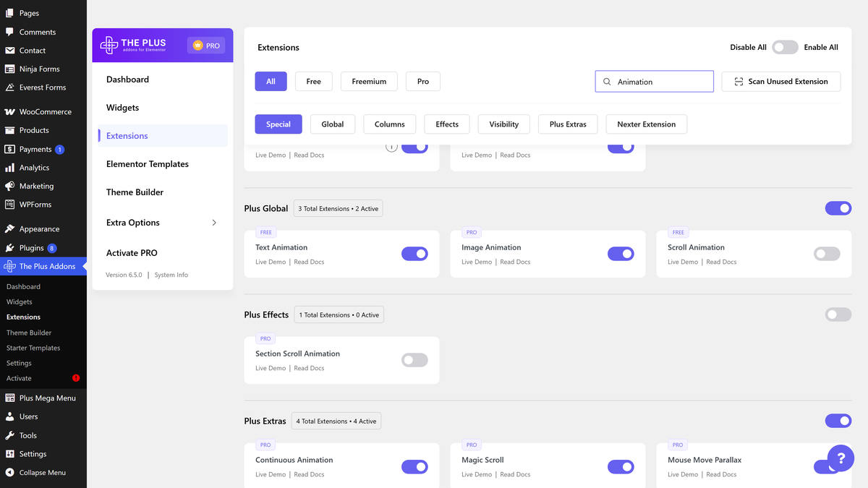Click the Contact envelope icon
This screenshot has width=868, height=488.
pos(9,51)
